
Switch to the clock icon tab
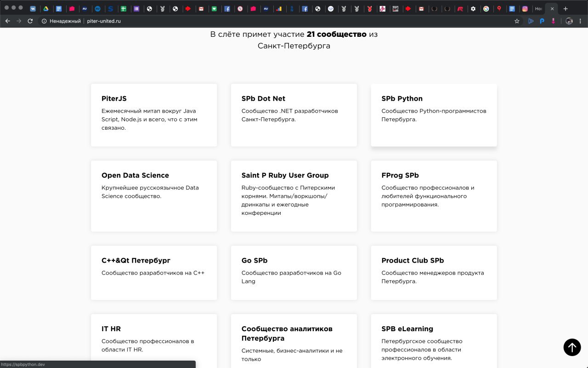point(240,9)
